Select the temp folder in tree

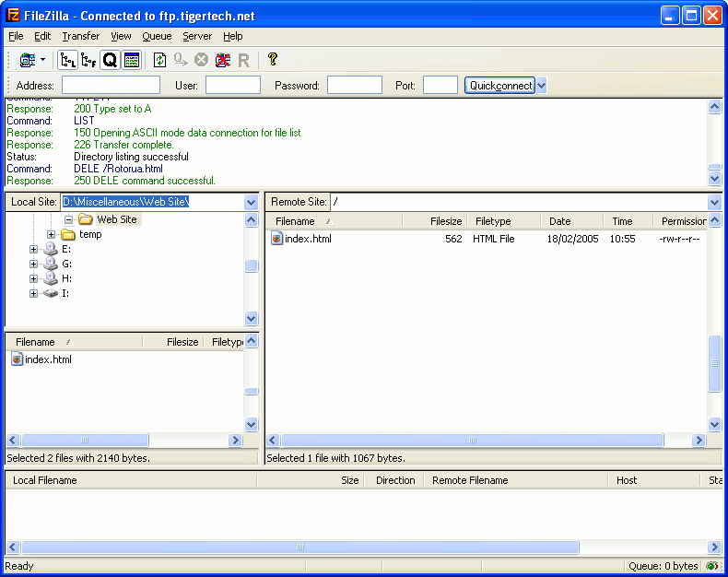point(90,234)
